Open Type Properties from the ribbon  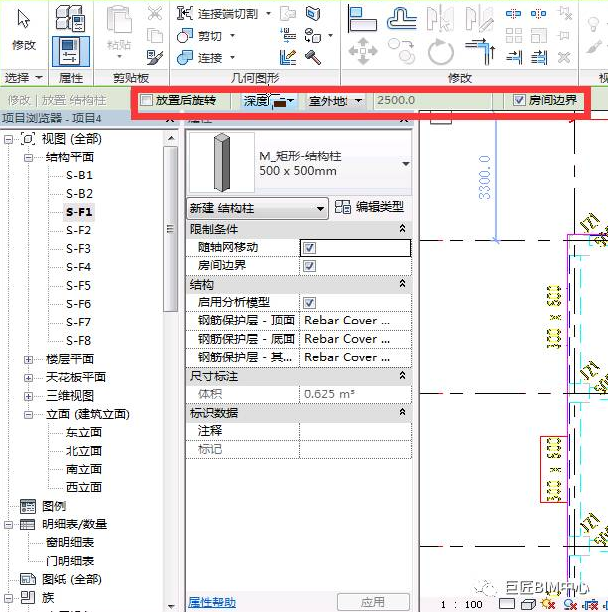(70, 18)
